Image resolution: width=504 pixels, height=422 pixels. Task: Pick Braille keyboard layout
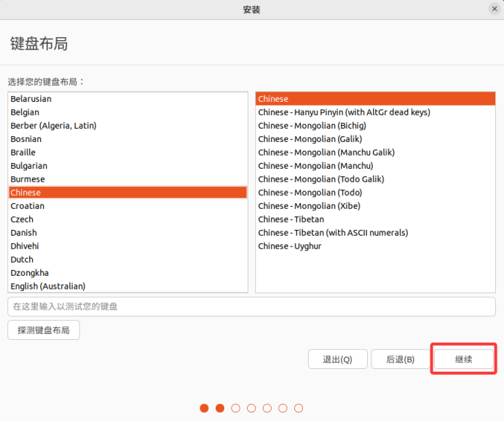pyautogui.click(x=127, y=153)
